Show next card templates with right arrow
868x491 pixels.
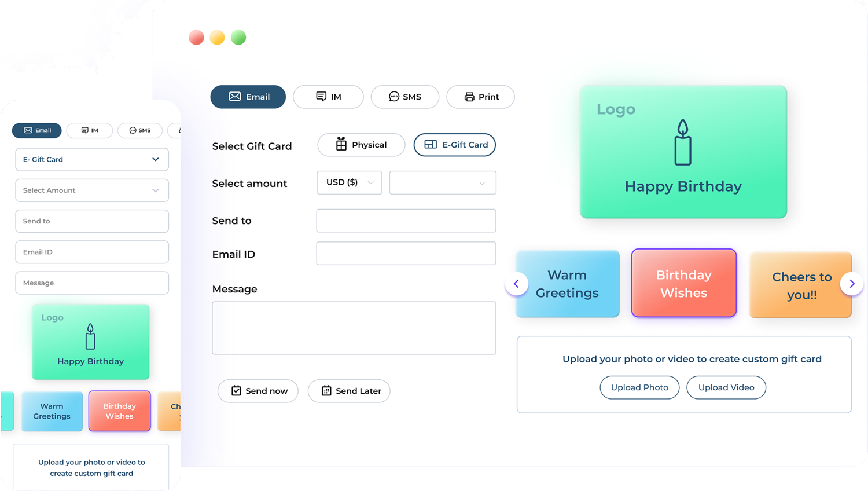coord(851,284)
